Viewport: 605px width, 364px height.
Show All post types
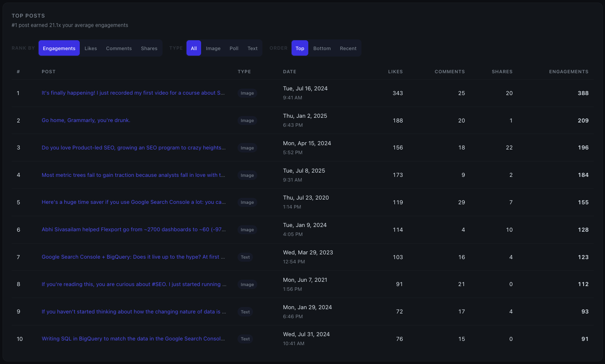pyautogui.click(x=194, y=48)
